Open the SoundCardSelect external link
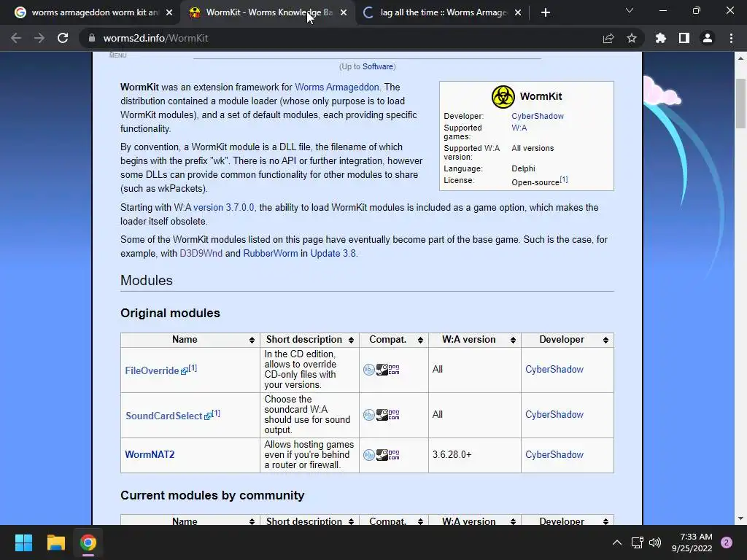747x560 pixels. coord(169,416)
